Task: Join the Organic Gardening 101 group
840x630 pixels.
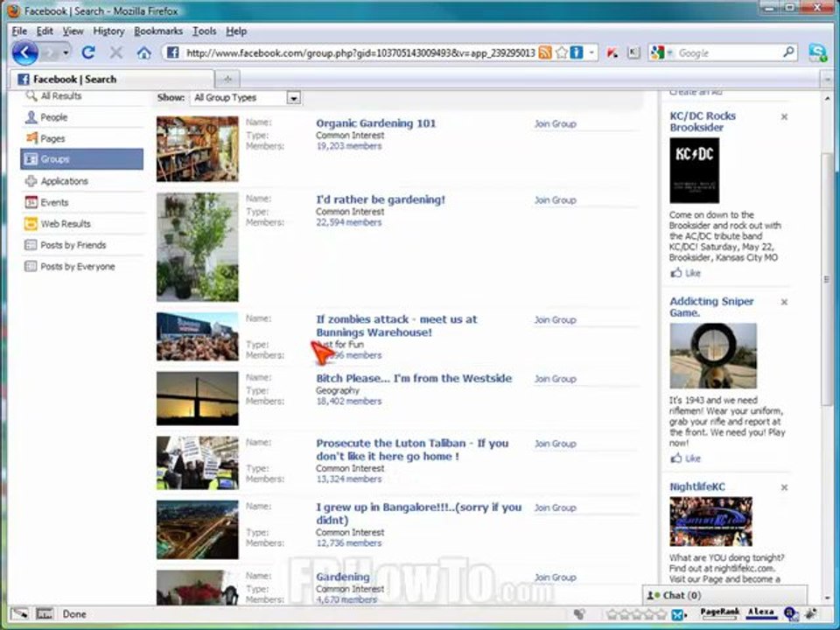Action: point(555,123)
